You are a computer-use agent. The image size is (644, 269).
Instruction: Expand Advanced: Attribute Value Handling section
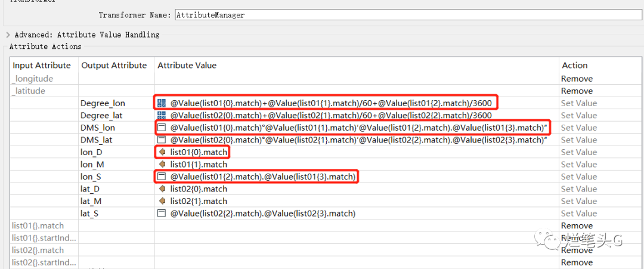coord(8,35)
